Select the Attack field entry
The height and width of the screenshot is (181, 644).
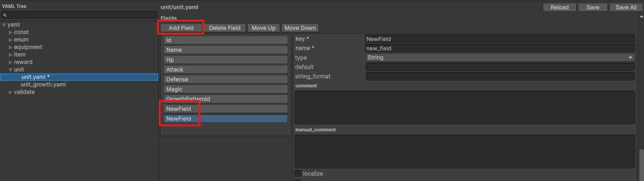[x=225, y=70]
